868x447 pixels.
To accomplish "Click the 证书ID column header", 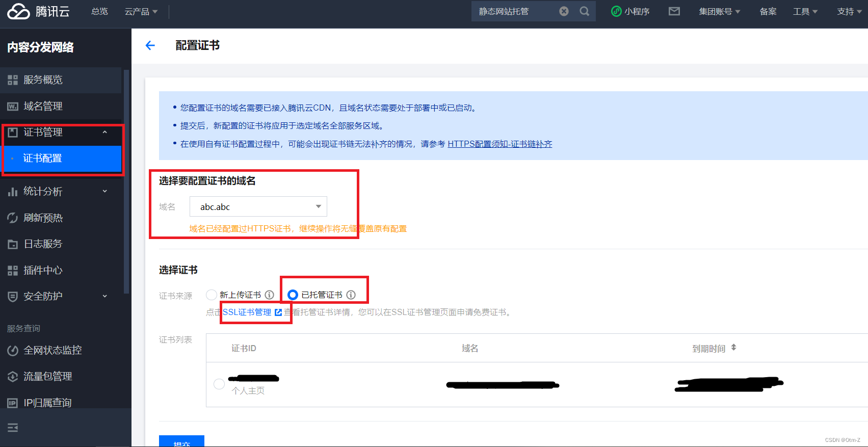I will pos(244,348).
